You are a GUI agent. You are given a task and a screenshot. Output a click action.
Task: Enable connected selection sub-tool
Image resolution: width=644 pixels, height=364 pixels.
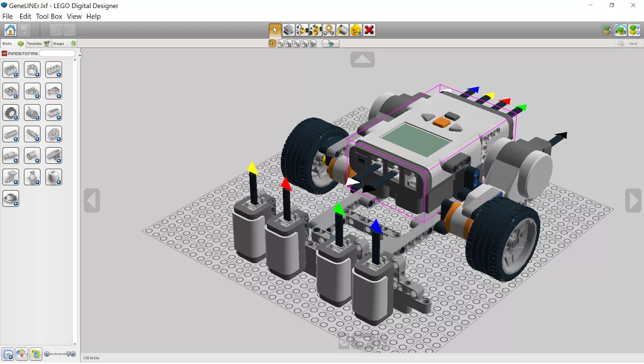pyautogui.click(x=289, y=43)
